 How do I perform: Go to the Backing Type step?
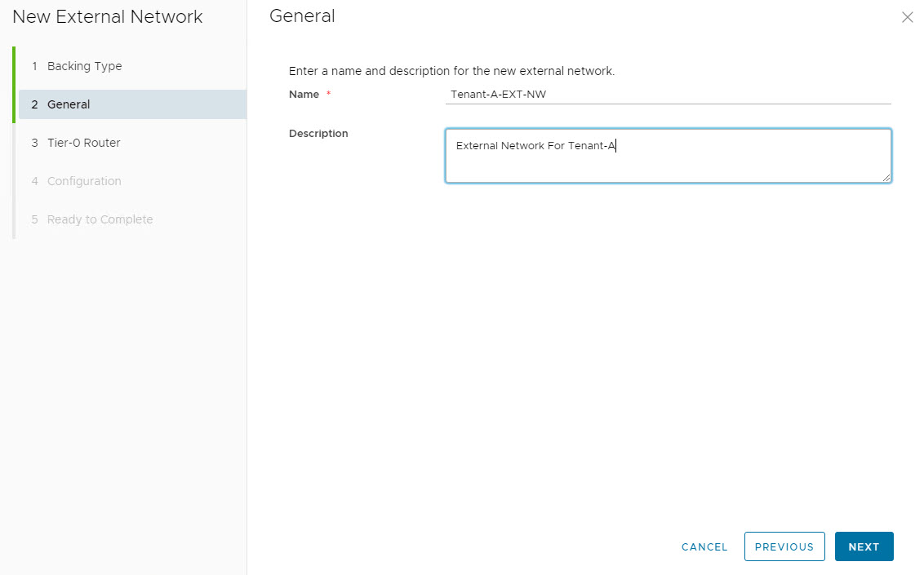point(84,66)
